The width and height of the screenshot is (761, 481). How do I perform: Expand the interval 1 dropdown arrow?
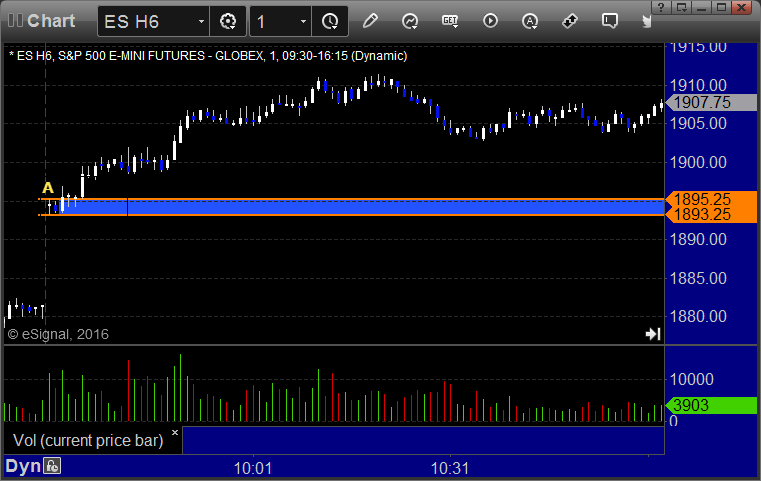[x=303, y=21]
